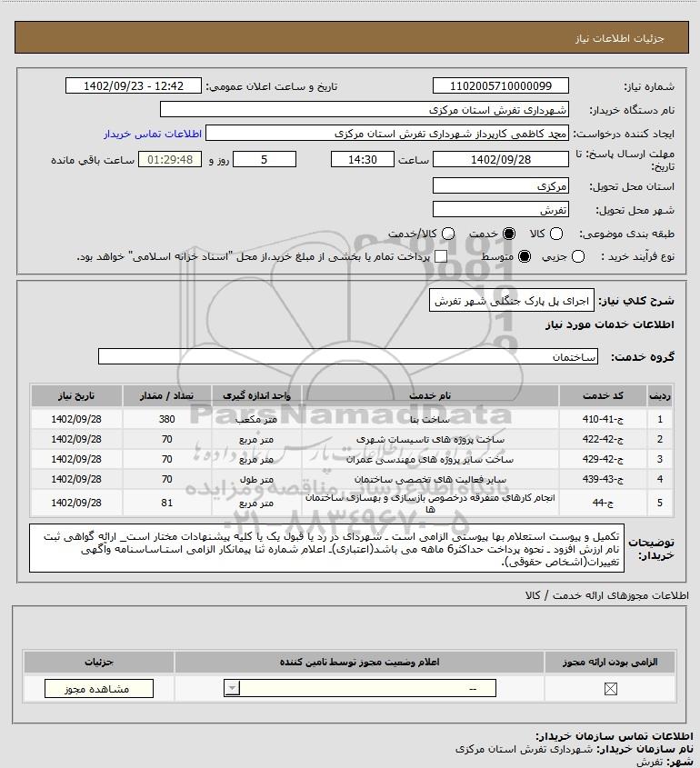Viewport: 700px width, 768px height.
Task: Click سایر فعالیت های تخصصی ساختمان cell
Action: point(430,480)
